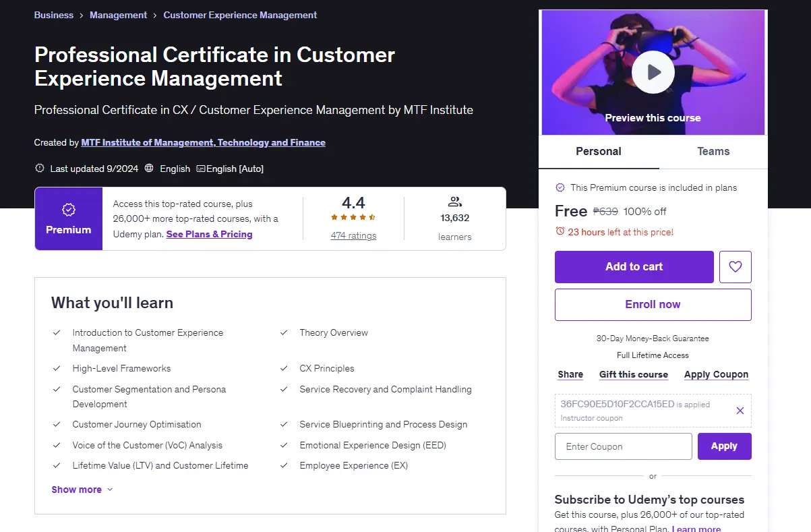Click the Premium included checkmark icon in sidebar
The image size is (811, 532).
point(560,187)
